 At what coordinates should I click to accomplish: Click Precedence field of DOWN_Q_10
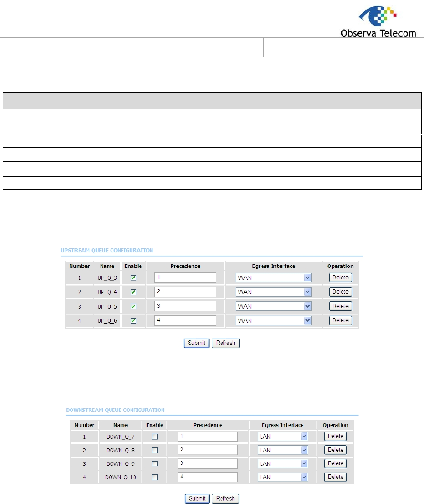208,477
